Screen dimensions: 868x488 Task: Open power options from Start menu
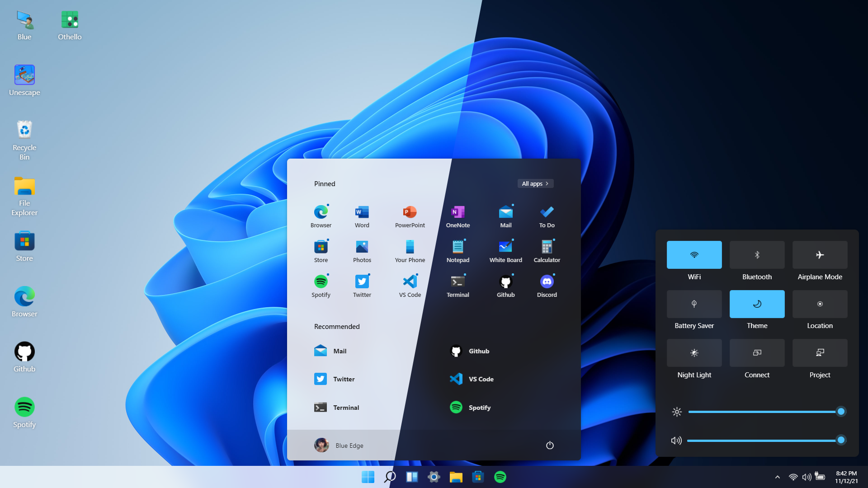(550, 445)
